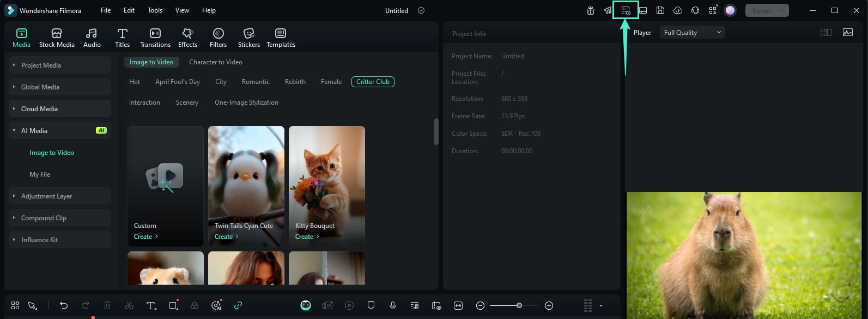Open the Select tool options
The width and height of the screenshot is (868, 319).
pos(33,305)
